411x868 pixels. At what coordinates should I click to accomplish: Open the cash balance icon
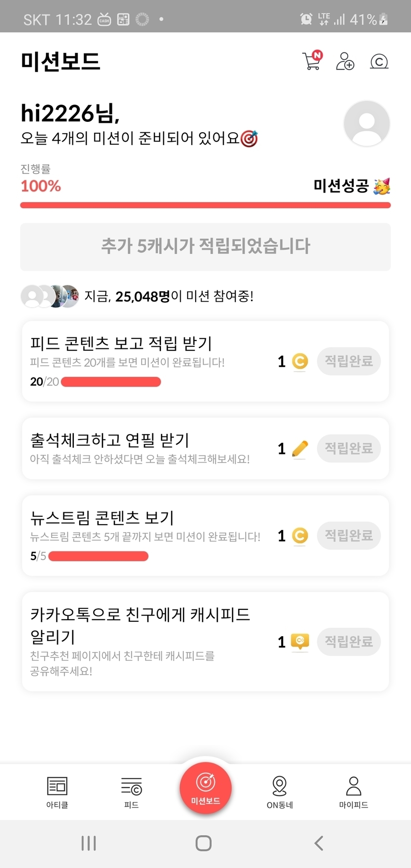click(x=379, y=61)
